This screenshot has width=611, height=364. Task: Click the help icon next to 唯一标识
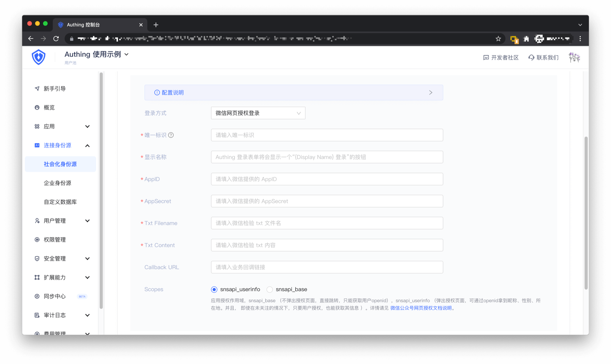(171, 135)
